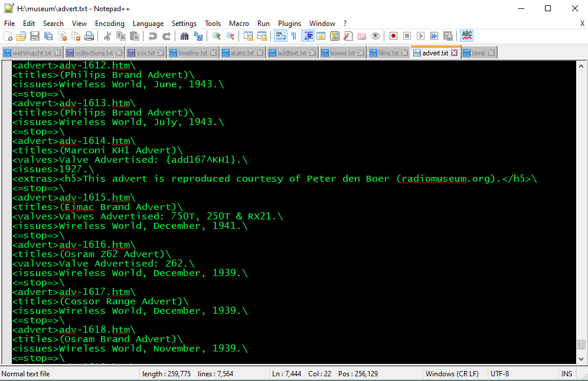Image resolution: width=588 pixels, height=381 pixels.
Task: Open the Search menu
Action: point(53,24)
